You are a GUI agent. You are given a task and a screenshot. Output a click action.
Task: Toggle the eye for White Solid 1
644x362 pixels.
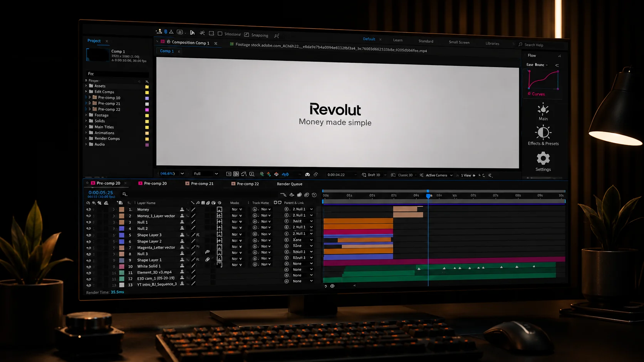(89, 267)
